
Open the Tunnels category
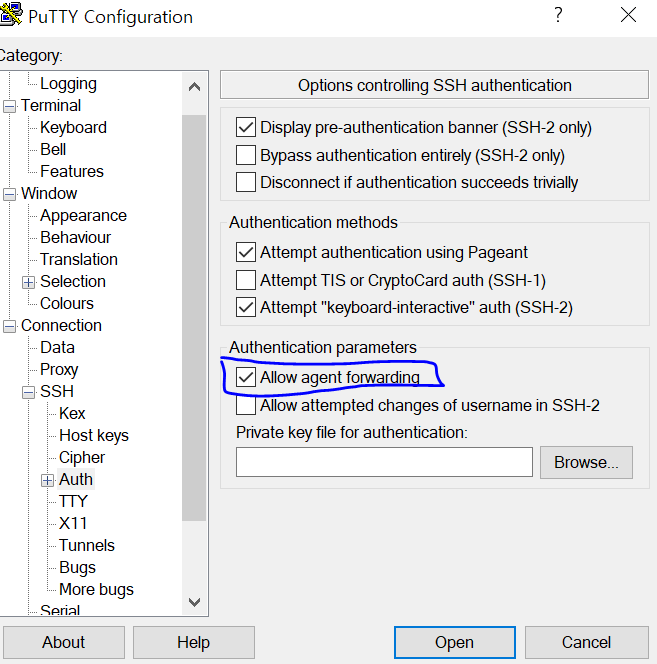point(86,546)
